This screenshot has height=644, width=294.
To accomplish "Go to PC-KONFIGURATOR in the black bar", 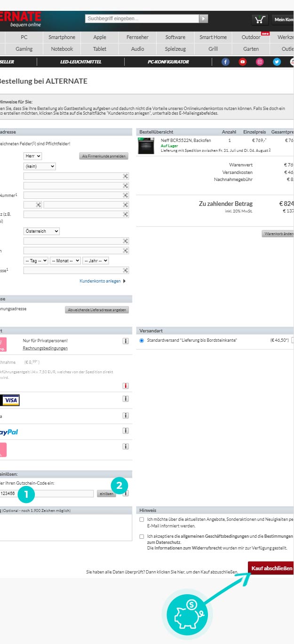I will pyautogui.click(x=168, y=62).
